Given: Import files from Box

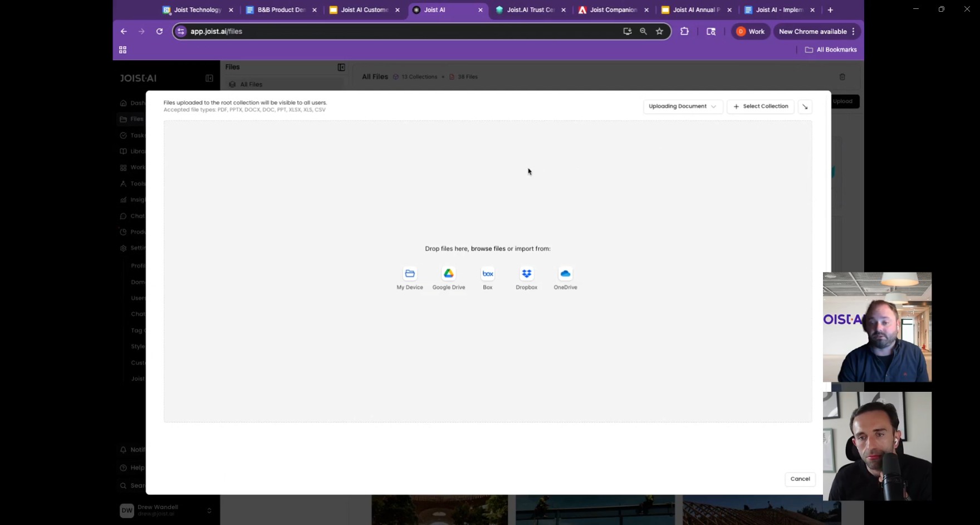Looking at the screenshot, I should click(x=488, y=278).
